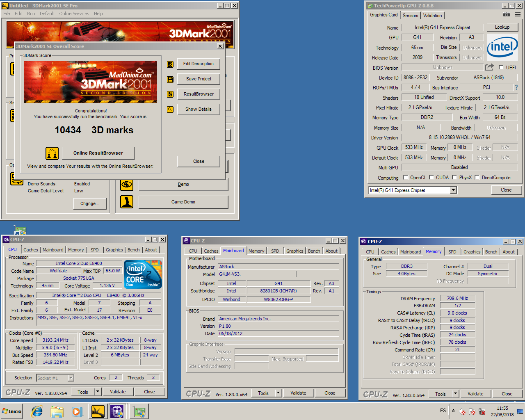The height and width of the screenshot is (420, 525).
Task: Switch to GPU-Z via its taskbar icon
Action: (139, 411)
